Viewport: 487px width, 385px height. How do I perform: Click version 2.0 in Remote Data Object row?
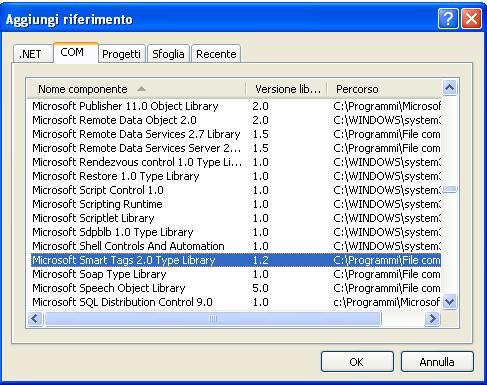(x=260, y=120)
